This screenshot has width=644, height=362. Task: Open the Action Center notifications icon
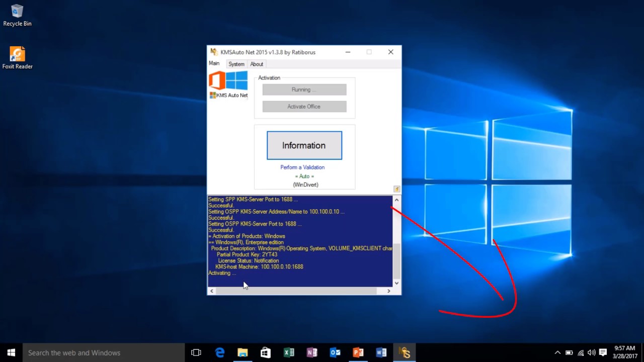[603, 352]
